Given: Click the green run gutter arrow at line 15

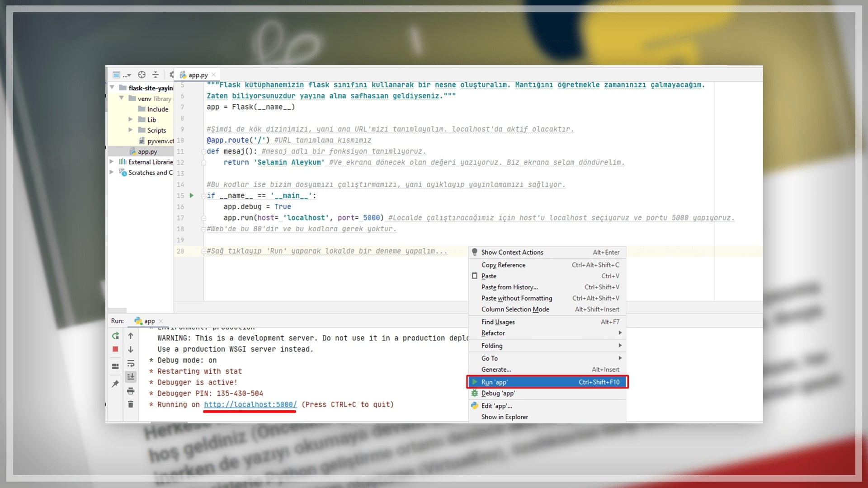Looking at the screenshot, I should [x=192, y=196].
